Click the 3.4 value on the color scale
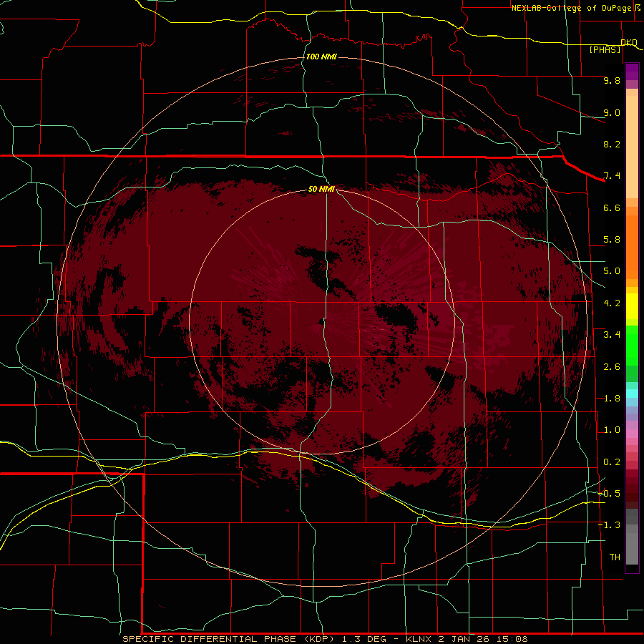Viewport: 644px width, 644px height. 612,335
